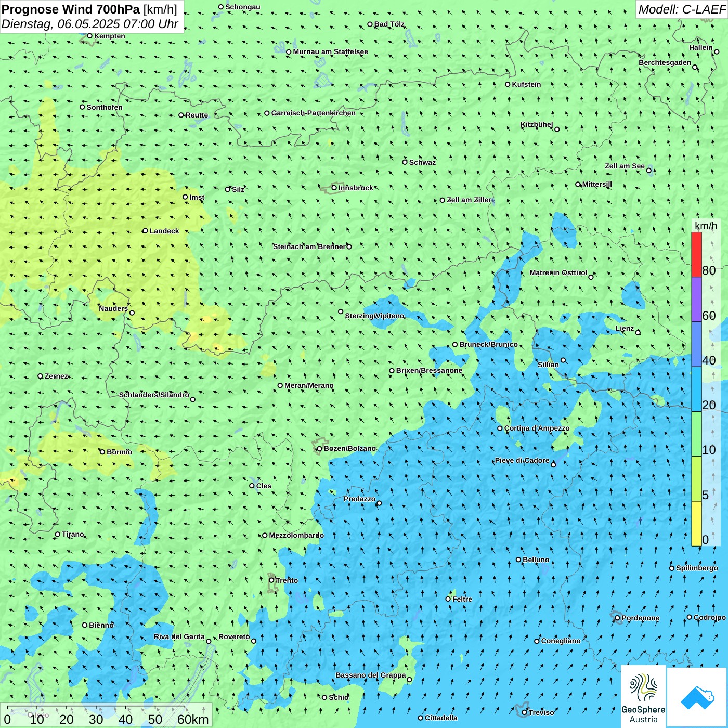Pick the Kufstein map marker circle
The height and width of the screenshot is (728, 728).
508,84
